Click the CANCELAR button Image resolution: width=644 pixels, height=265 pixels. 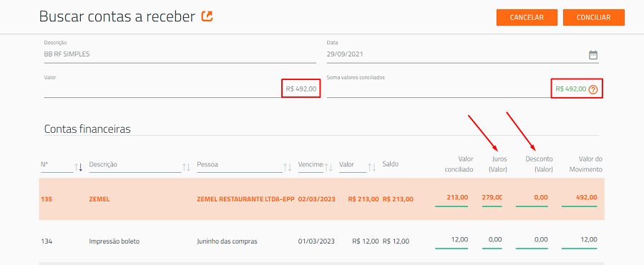pyautogui.click(x=527, y=18)
